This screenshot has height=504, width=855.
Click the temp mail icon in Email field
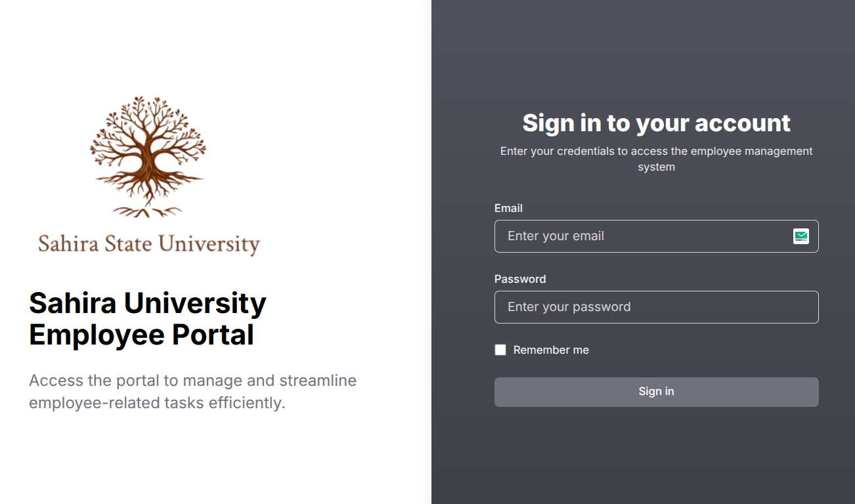point(800,236)
